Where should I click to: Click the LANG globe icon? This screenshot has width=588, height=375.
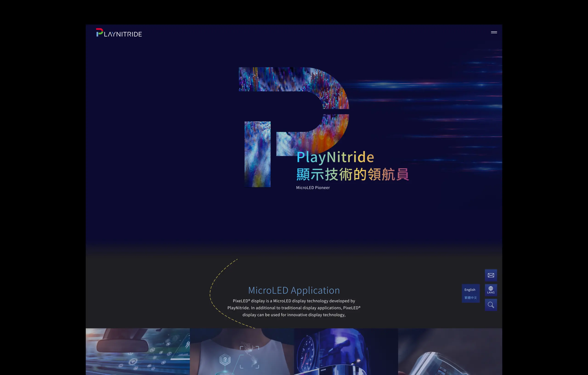491,290
